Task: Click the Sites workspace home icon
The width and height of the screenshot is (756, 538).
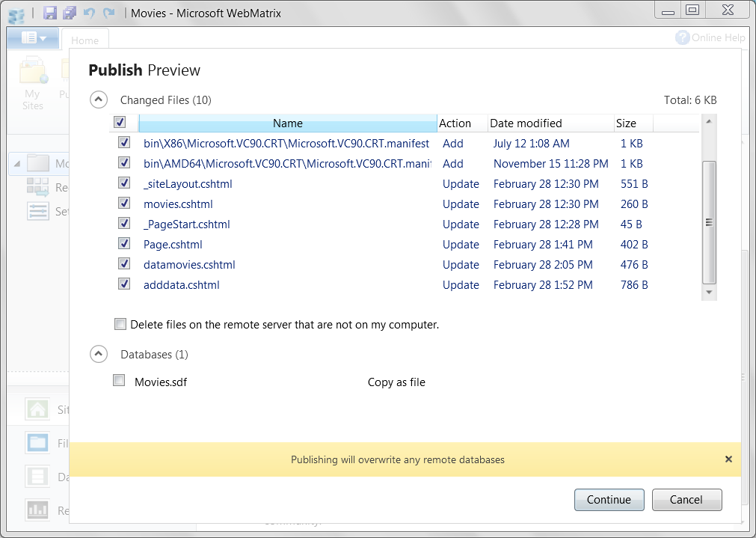Action: [x=37, y=409]
